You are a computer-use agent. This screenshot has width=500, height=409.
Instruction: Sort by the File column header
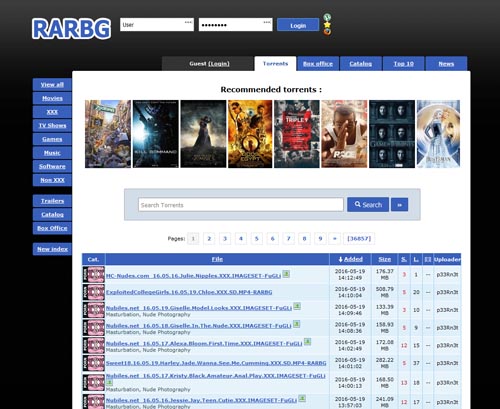pos(217,259)
